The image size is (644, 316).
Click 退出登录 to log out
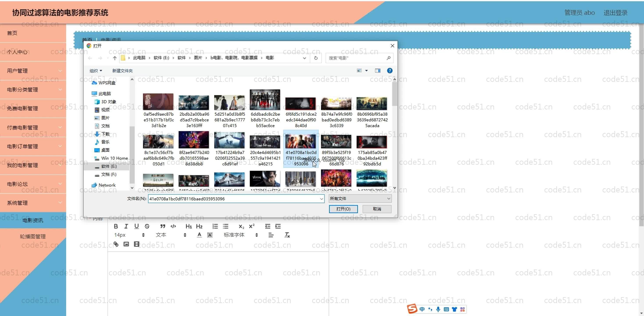616,13
